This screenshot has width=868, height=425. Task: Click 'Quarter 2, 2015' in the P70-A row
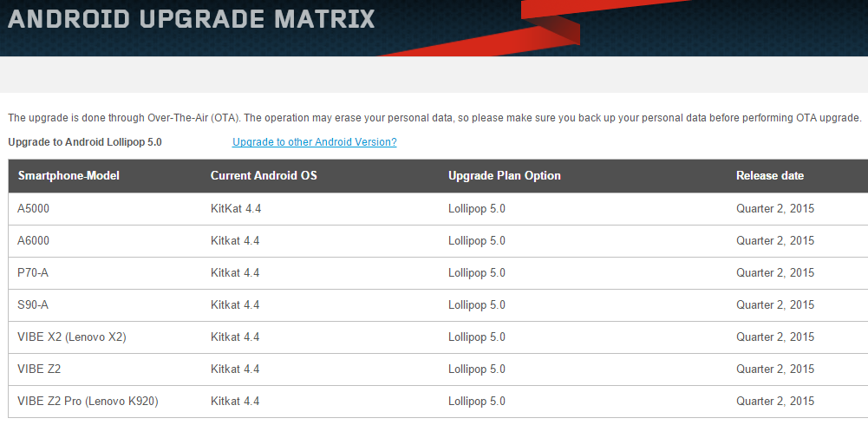[x=775, y=273]
